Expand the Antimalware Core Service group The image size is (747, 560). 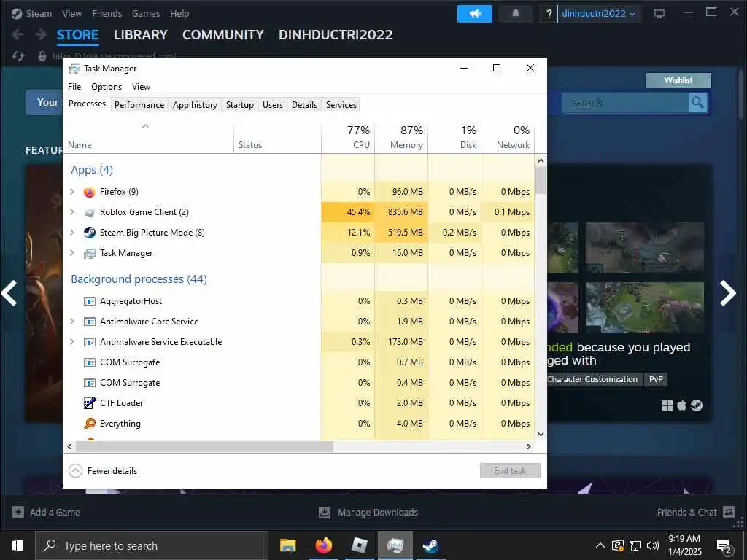tap(72, 322)
